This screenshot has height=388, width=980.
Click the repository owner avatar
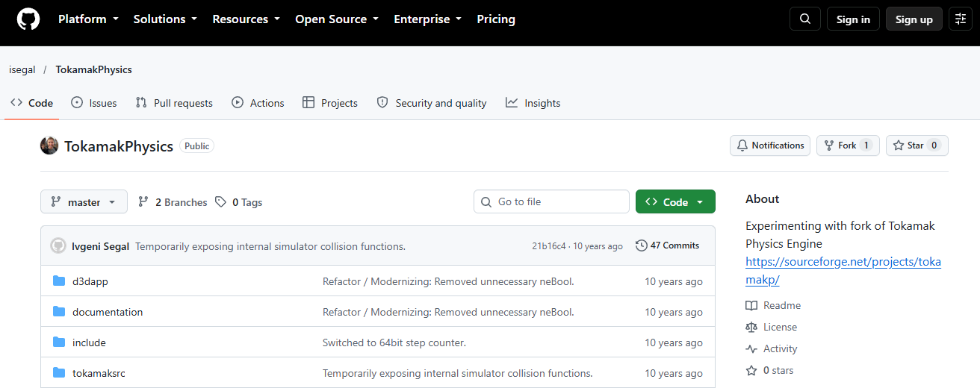click(x=49, y=145)
